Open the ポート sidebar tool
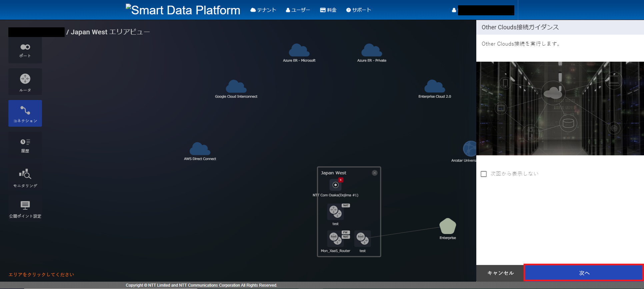644x289 pixels. tap(25, 50)
